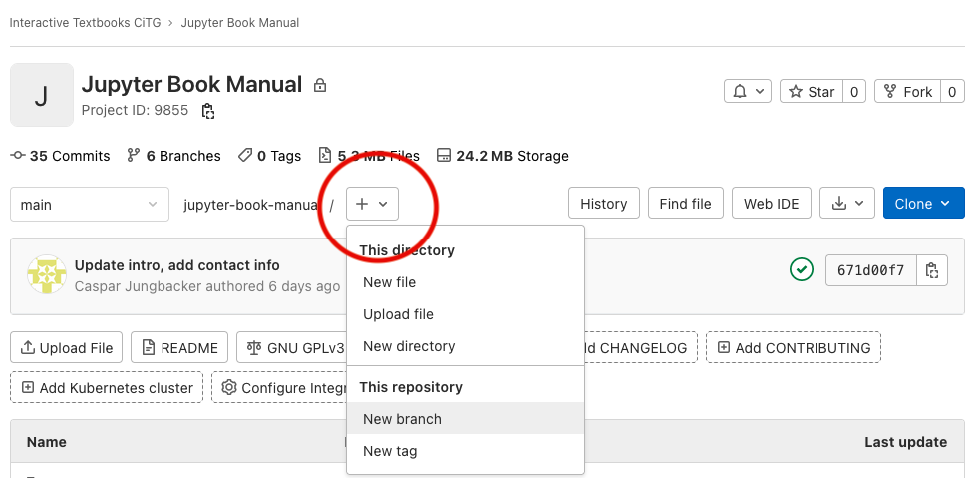
Task: Click the fork count 0
Action: [952, 92]
